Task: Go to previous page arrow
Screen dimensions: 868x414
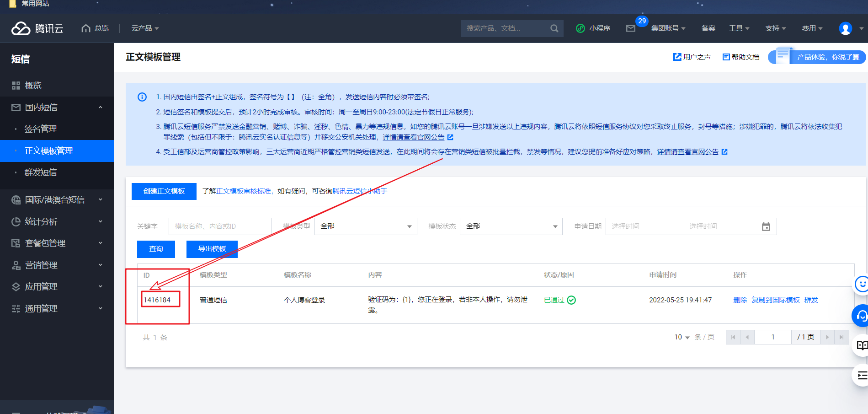Action: pos(747,337)
